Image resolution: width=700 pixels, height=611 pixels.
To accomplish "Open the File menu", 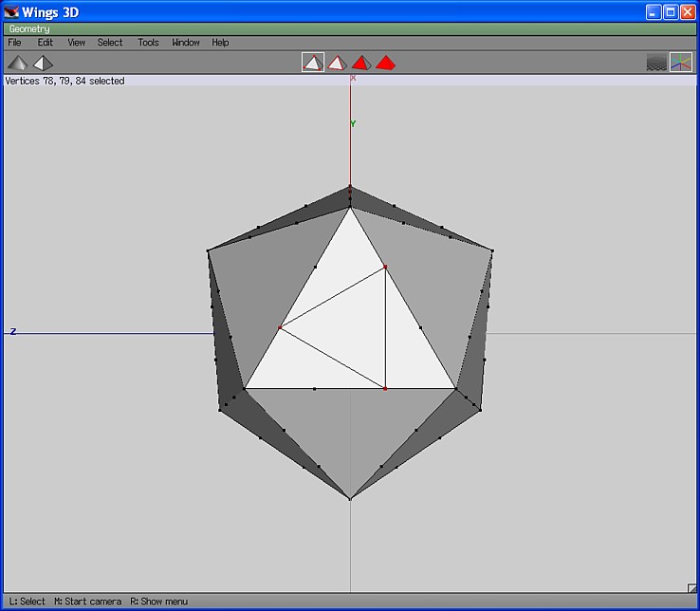I will point(14,43).
